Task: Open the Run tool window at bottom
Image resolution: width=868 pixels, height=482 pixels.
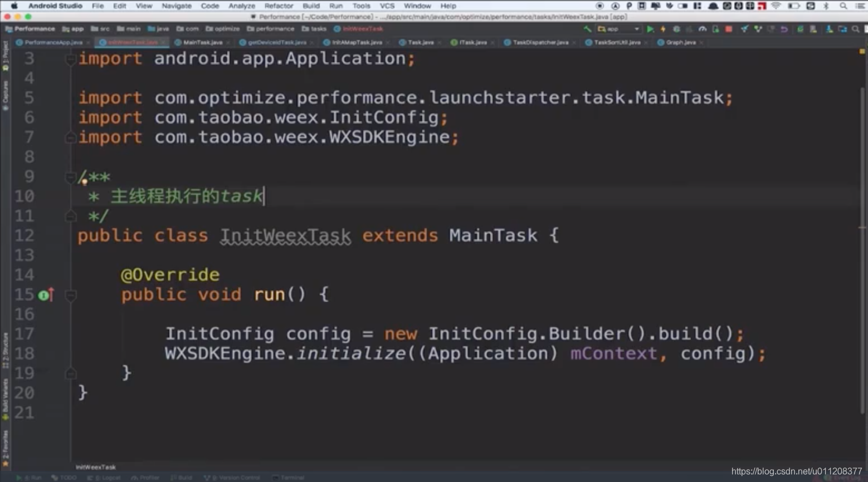Action: click(x=30, y=478)
